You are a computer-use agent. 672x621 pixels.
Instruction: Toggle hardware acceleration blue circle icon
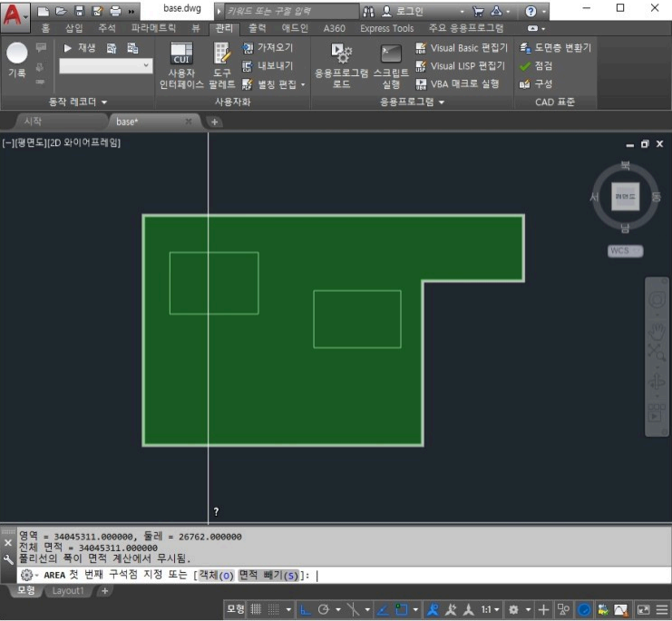pos(584,609)
